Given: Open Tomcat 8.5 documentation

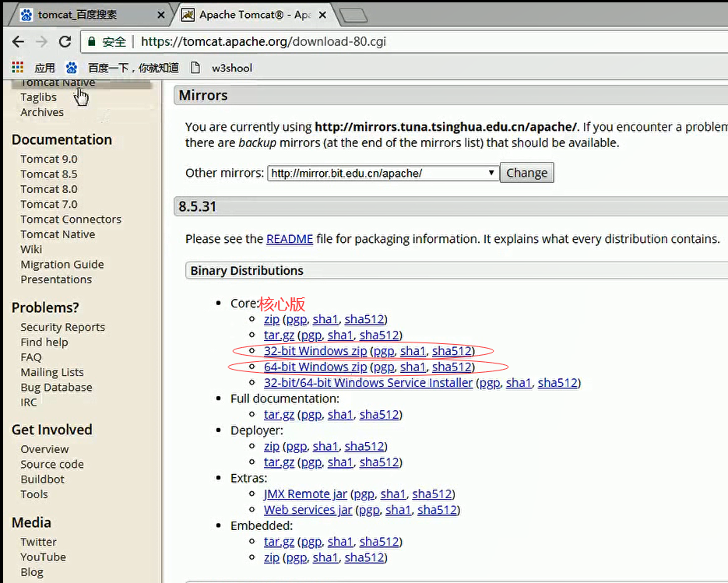Looking at the screenshot, I should pos(49,174).
